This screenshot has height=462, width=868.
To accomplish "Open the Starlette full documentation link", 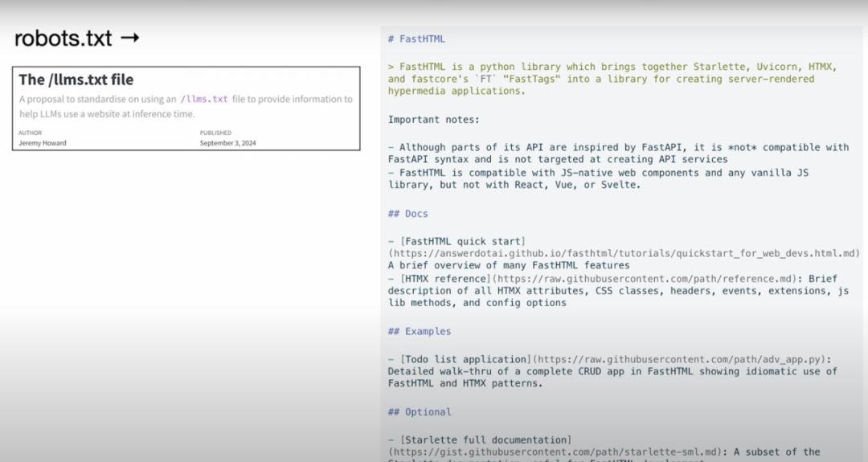I will click(486, 440).
